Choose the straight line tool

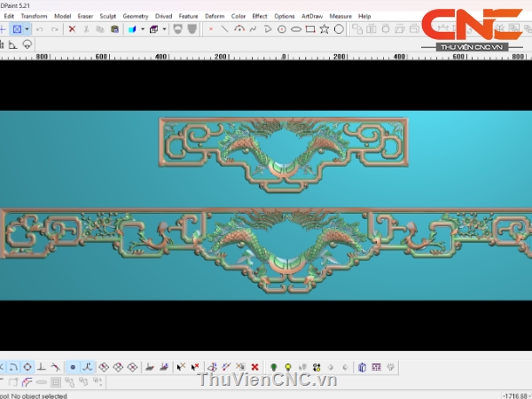tap(224, 29)
